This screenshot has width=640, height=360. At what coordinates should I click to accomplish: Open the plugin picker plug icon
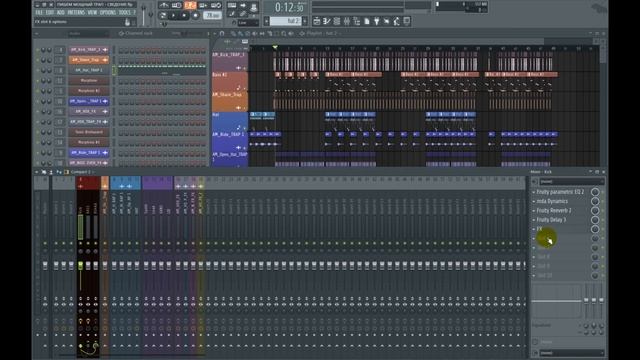tap(377, 21)
